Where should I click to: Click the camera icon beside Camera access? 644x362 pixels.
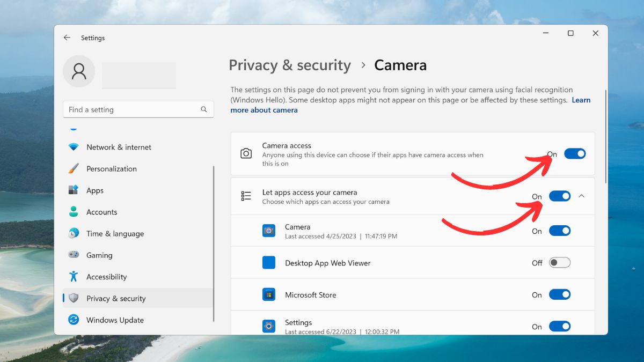(x=246, y=154)
